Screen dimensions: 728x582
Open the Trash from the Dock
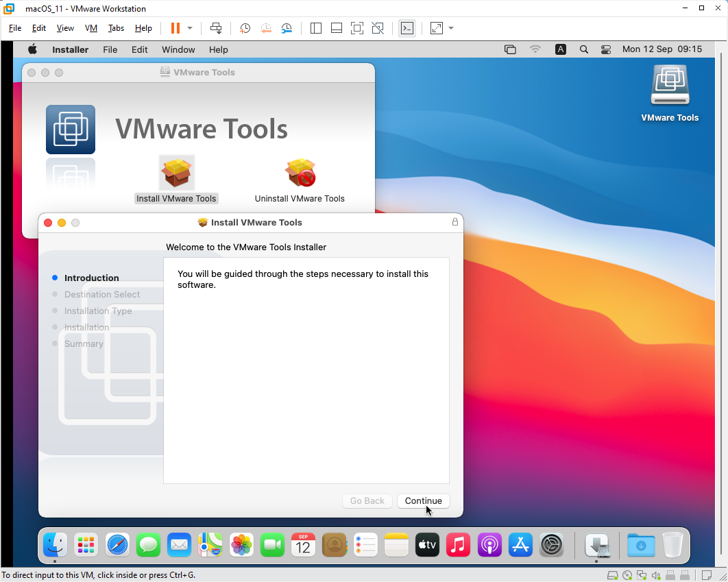672,545
